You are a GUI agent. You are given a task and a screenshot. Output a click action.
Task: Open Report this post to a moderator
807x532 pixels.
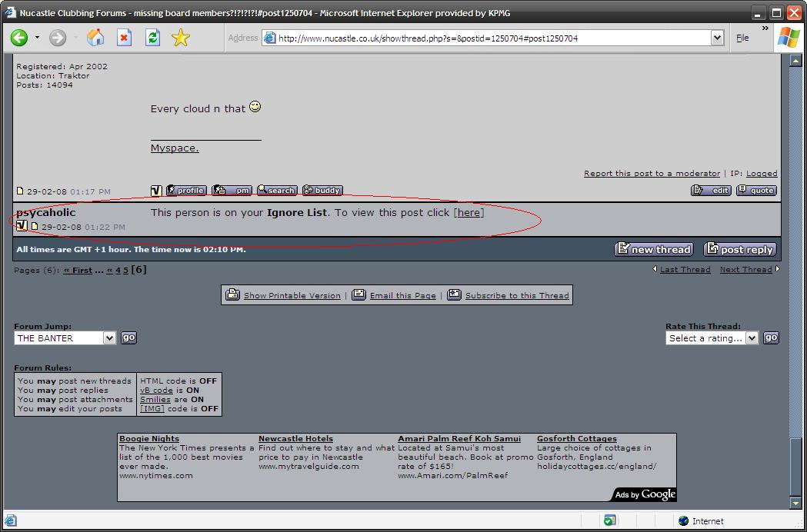coord(652,174)
